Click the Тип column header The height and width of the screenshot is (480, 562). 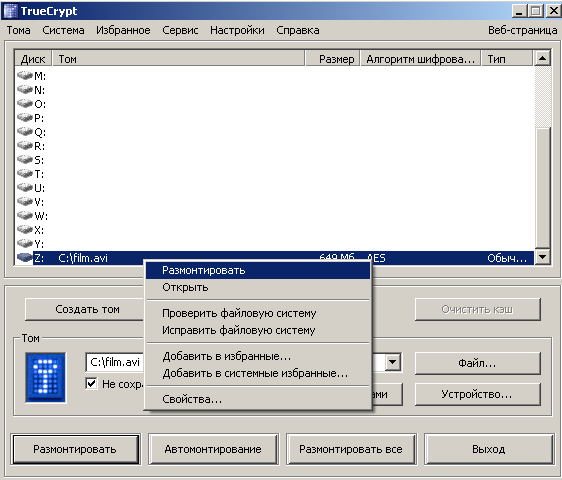tap(507, 59)
